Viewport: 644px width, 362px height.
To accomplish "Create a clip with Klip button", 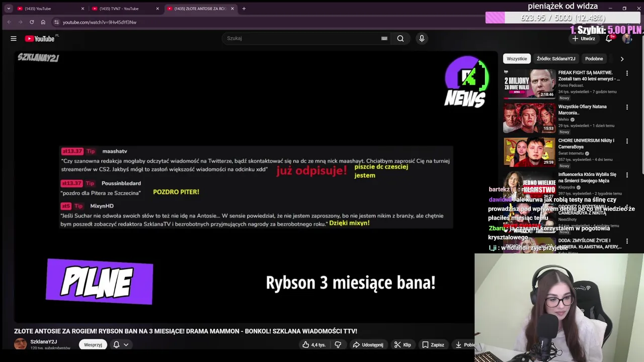I will click(x=403, y=345).
